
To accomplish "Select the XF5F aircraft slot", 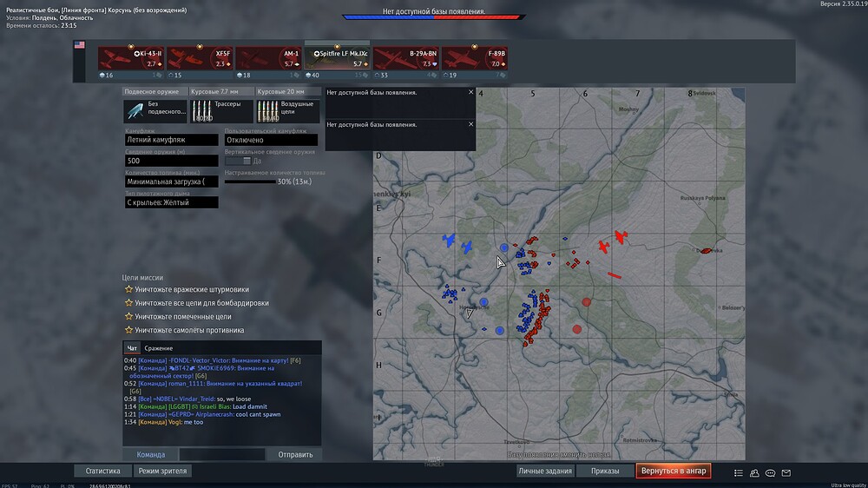I will tap(200, 57).
